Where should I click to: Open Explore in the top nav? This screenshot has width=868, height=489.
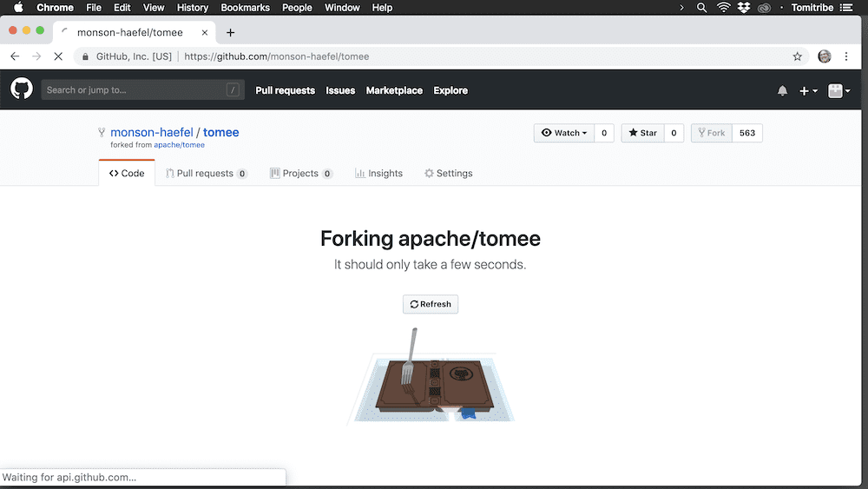450,90
